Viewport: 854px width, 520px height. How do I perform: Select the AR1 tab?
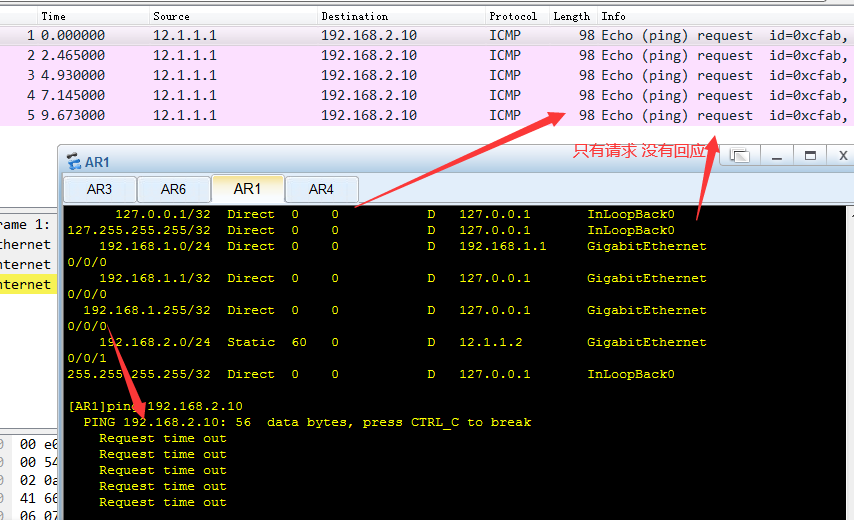click(247, 189)
